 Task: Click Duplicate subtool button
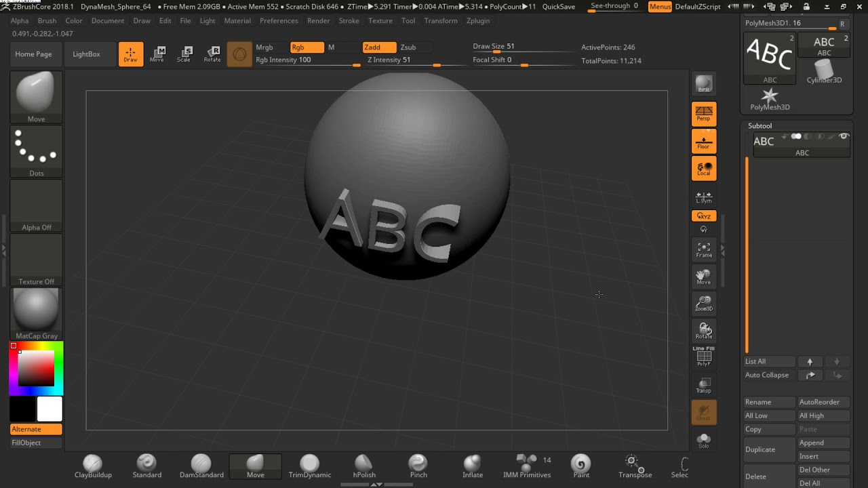coord(770,449)
